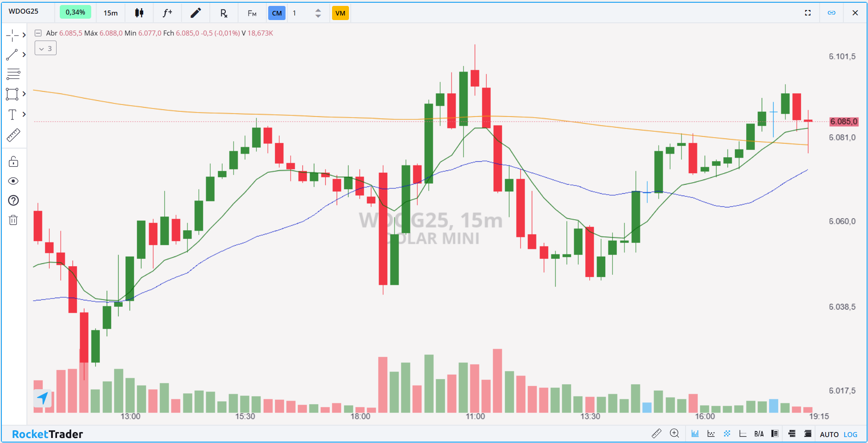Open the candlestick chart type selector
This screenshot has width=868, height=443.
tap(139, 13)
